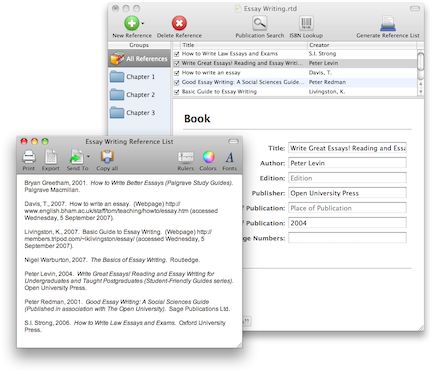Open the New Reference dropdown arrow
Screen dimensions: 432x372
143,24
